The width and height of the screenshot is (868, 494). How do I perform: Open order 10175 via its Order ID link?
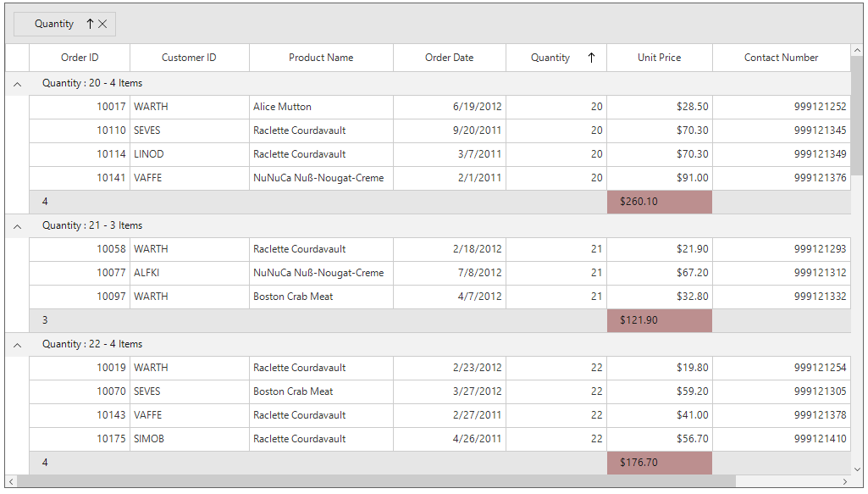click(111, 438)
